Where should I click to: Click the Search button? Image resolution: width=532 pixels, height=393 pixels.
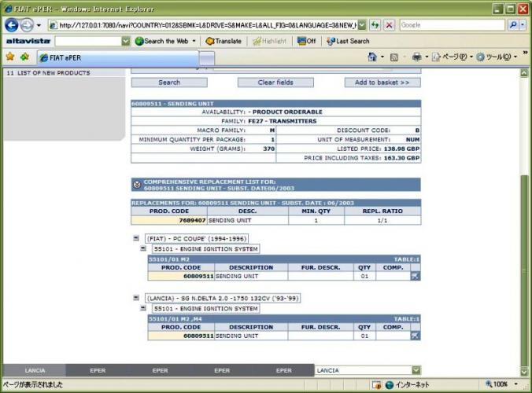pyautogui.click(x=169, y=83)
